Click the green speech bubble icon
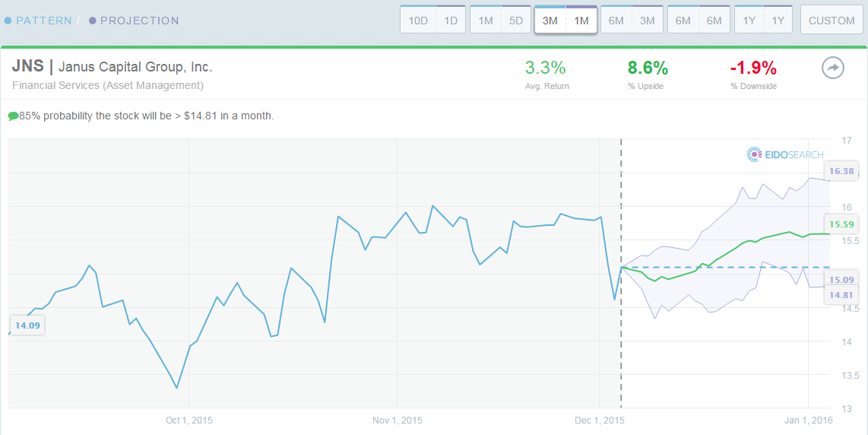The width and height of the screenshot is (868, 435). pos(13,117)
